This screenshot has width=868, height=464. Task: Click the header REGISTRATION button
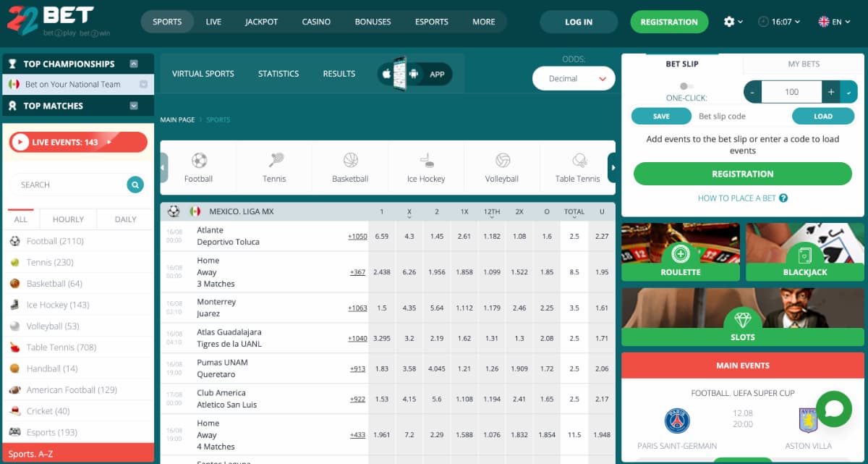[x=669, y=22]
